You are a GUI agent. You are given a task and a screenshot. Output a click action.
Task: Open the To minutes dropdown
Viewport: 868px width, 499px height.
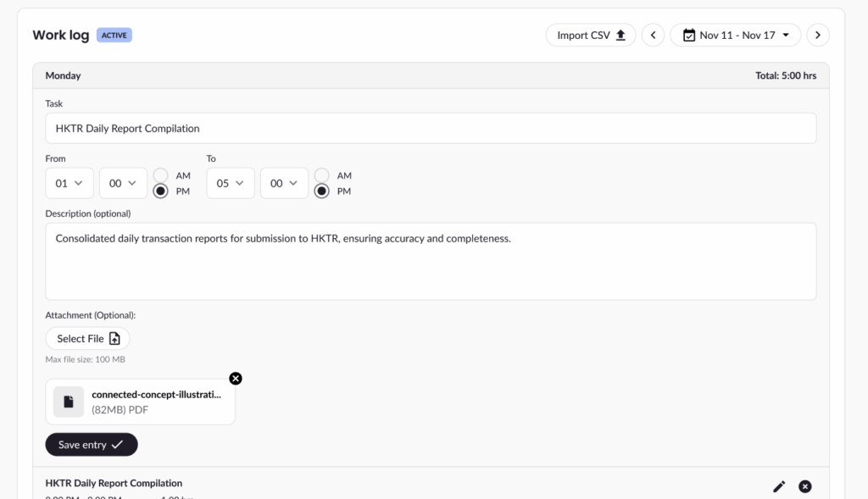coord(284,183)
